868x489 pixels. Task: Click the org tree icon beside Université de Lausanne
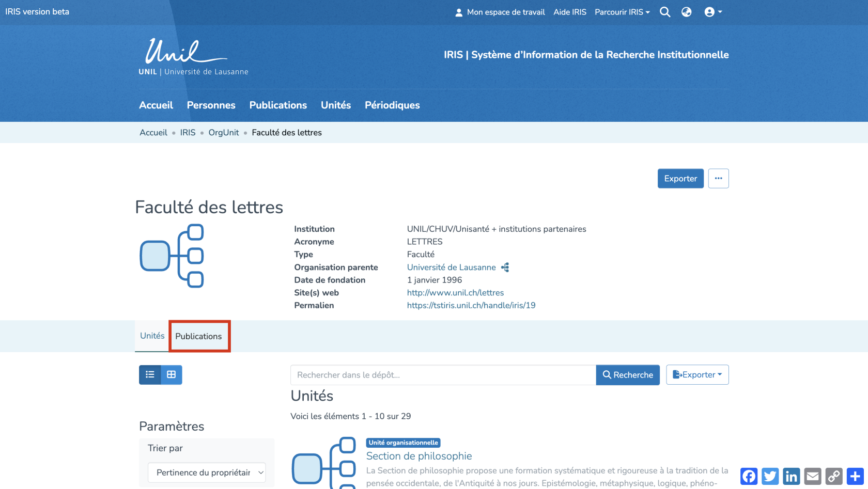pyautogui.click(x=505, y=267)
